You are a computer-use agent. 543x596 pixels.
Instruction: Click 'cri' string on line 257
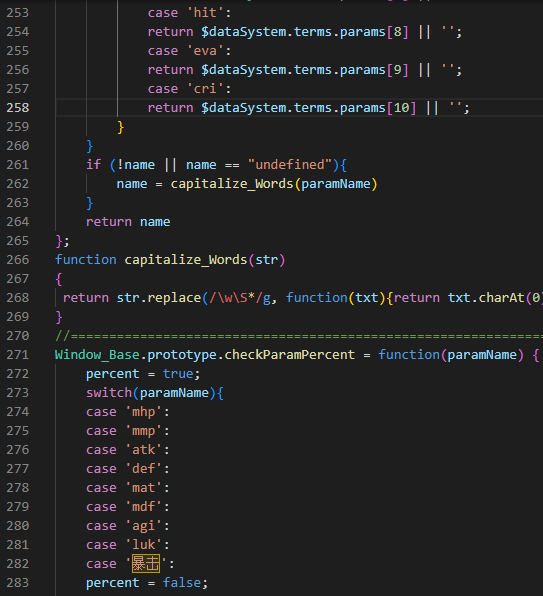click(x=205, y=89)
